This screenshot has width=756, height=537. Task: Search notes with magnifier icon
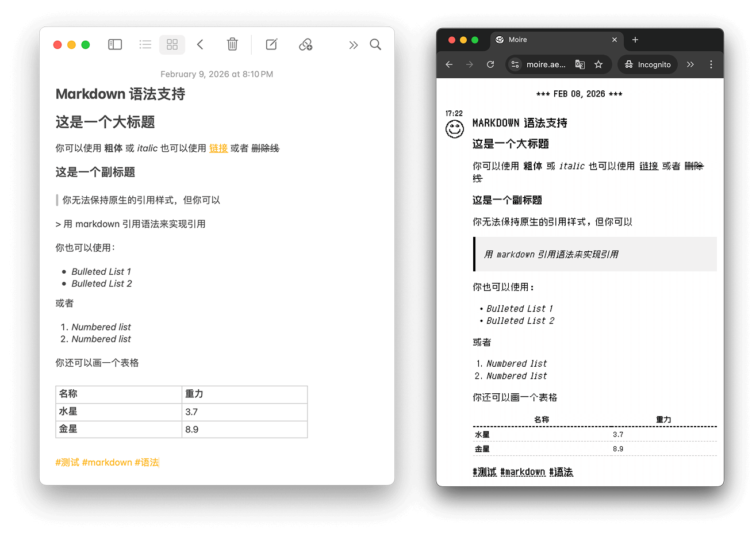(x=375, y=44)
